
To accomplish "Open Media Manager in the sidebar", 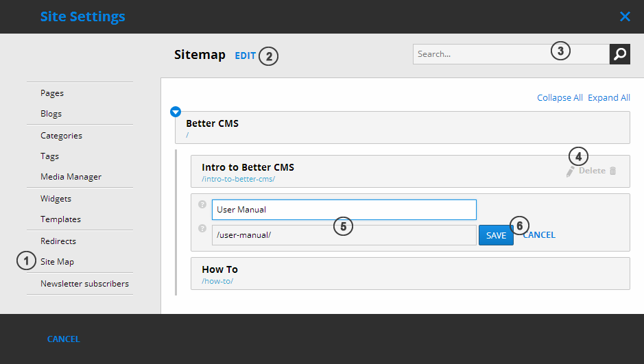I will (71, 177).
